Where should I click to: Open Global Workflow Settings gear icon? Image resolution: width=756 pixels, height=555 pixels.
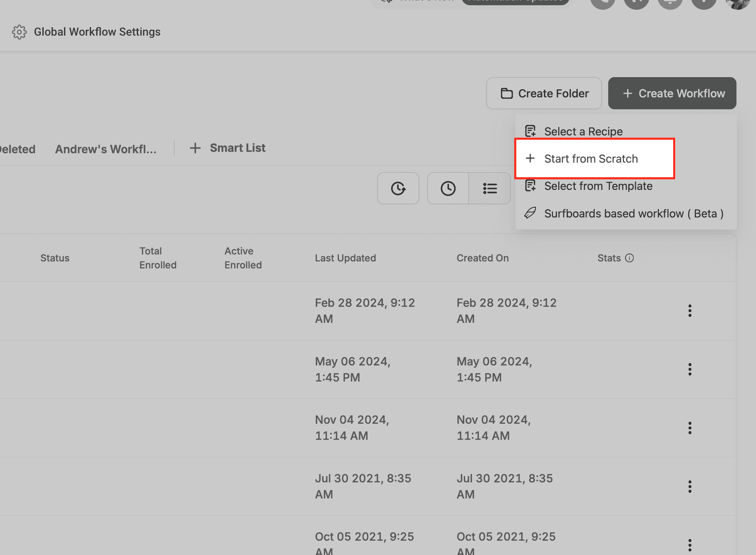point(19,32)
